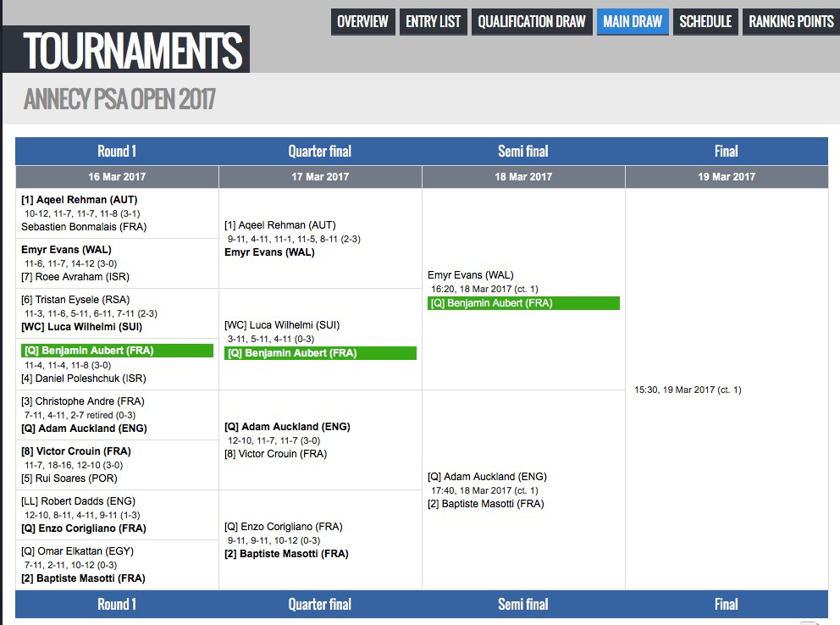840x625 pixels.
Task: Go to the Qualification Draw tab
Action: (531, 22)
